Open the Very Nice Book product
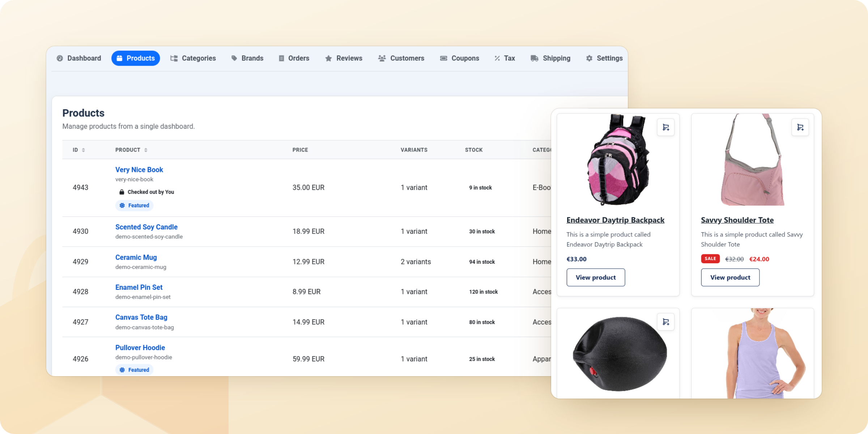 pyautogui.click(x=139, y=170)
